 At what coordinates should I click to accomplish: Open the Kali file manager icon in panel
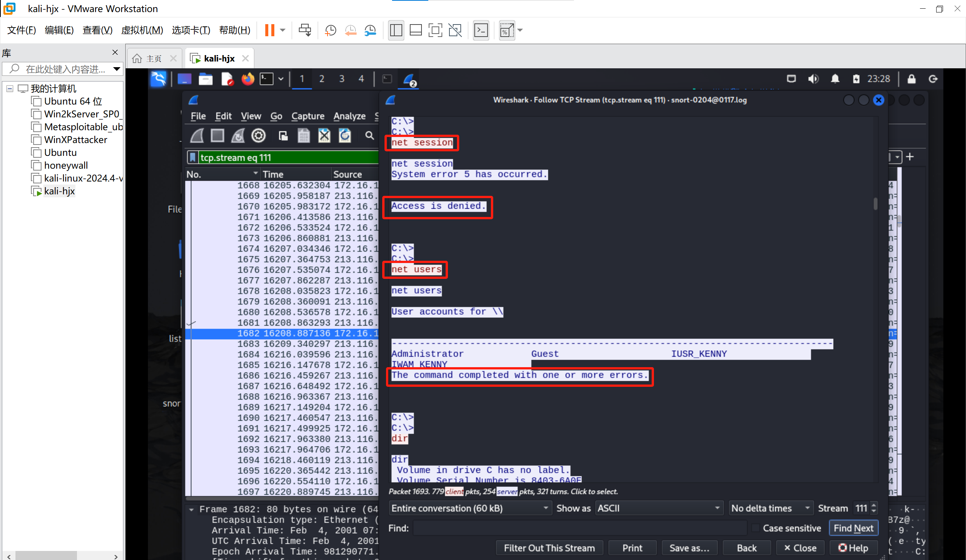tap(206, 79)
